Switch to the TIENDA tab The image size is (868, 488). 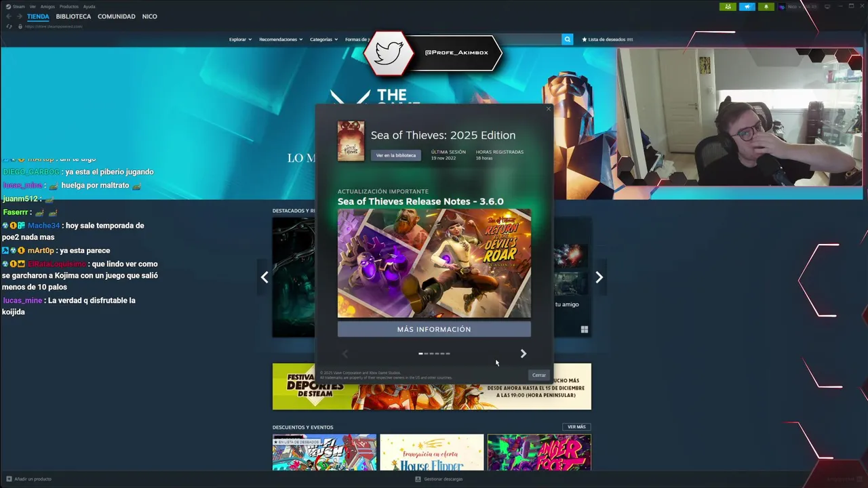(38, 16)
